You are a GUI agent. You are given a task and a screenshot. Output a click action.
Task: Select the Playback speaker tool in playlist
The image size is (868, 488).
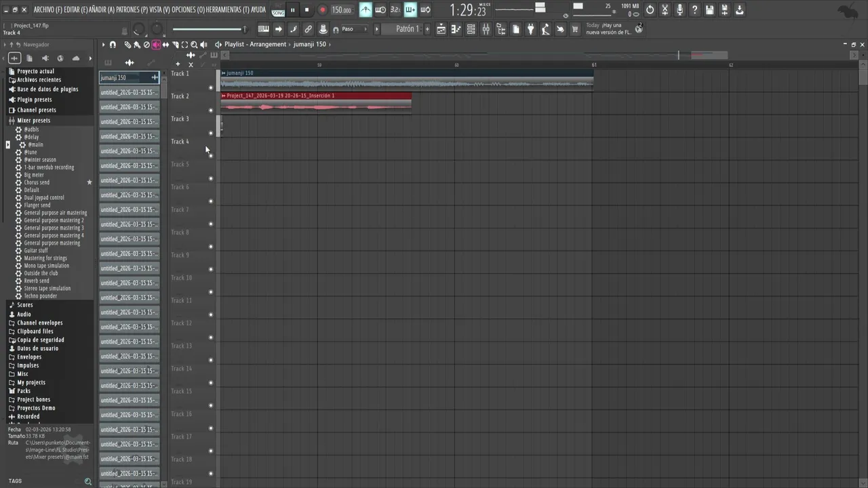click(203, 45)
